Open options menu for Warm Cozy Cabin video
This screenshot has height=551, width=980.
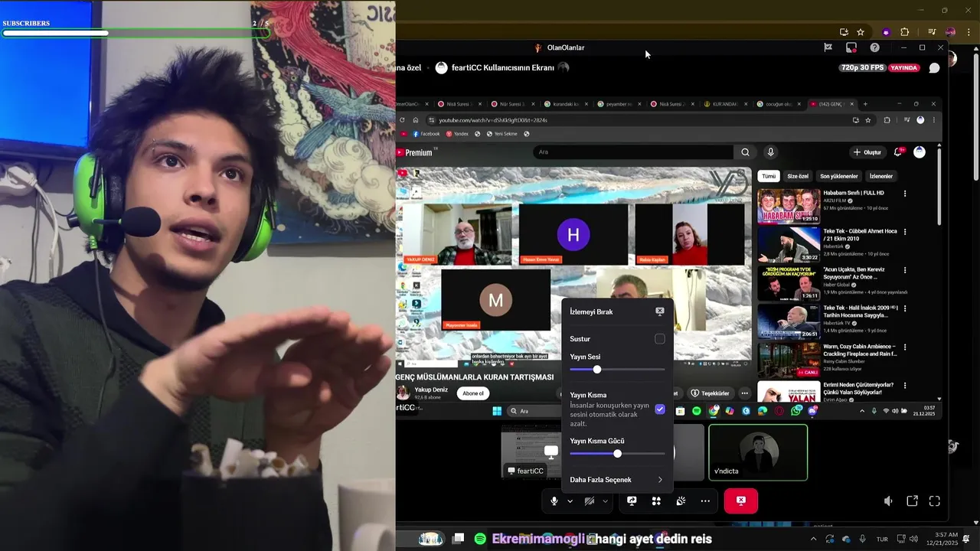905,347
